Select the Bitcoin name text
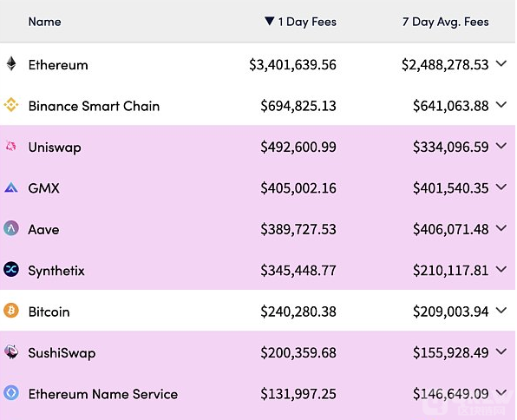The height and width of the screenshot is (420, 517). tap(49, 312)
